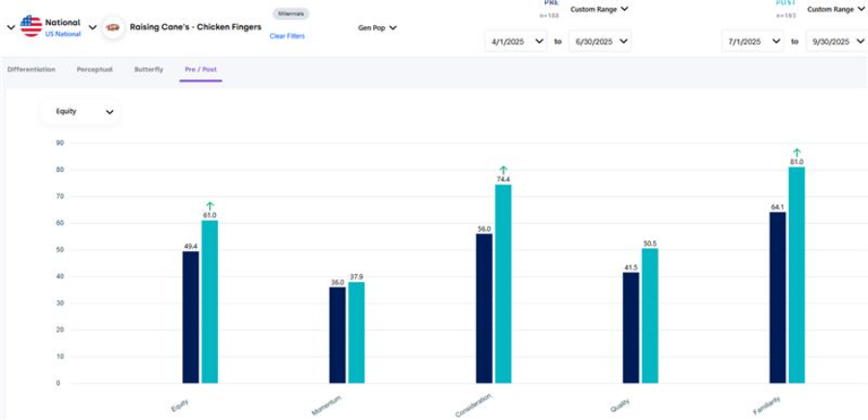Viewport: 868px width, 420px height.
Task: Open the PRE Custom Range dropdown
Action: pyautogui.click(x=600, y=9)
